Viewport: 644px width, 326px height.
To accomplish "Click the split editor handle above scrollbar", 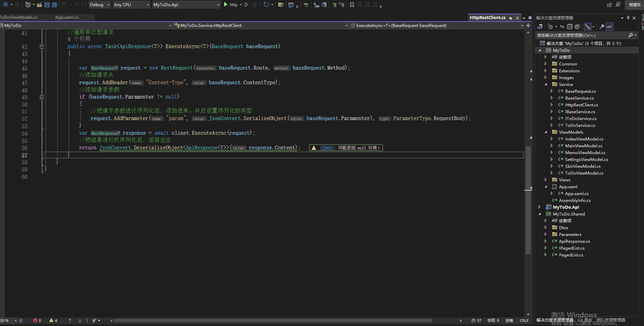I will point(528,26).
